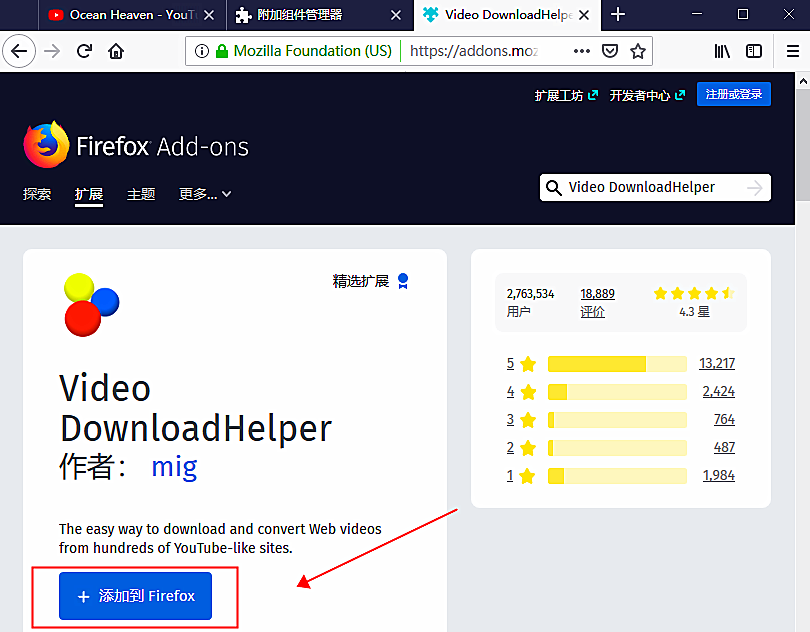The image size is (810, 632).
Task: Click the forward navigation arrow
Action: pos(52,51)
